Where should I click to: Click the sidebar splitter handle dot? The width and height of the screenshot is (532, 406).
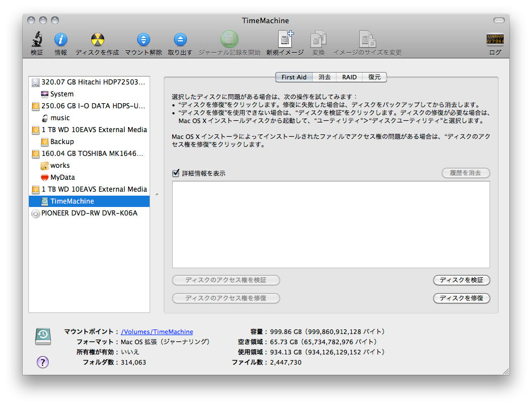tap(157, 194)
